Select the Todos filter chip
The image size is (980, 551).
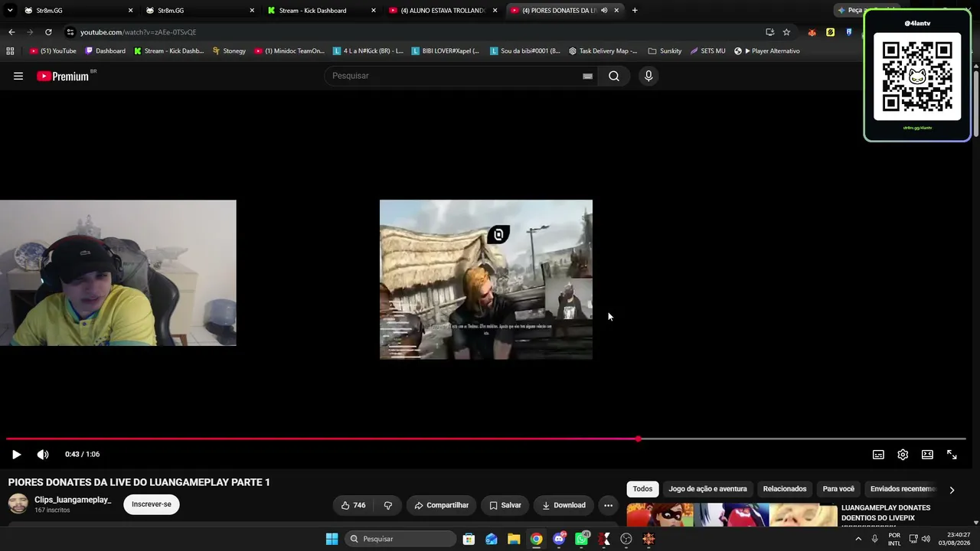[643, 489]
